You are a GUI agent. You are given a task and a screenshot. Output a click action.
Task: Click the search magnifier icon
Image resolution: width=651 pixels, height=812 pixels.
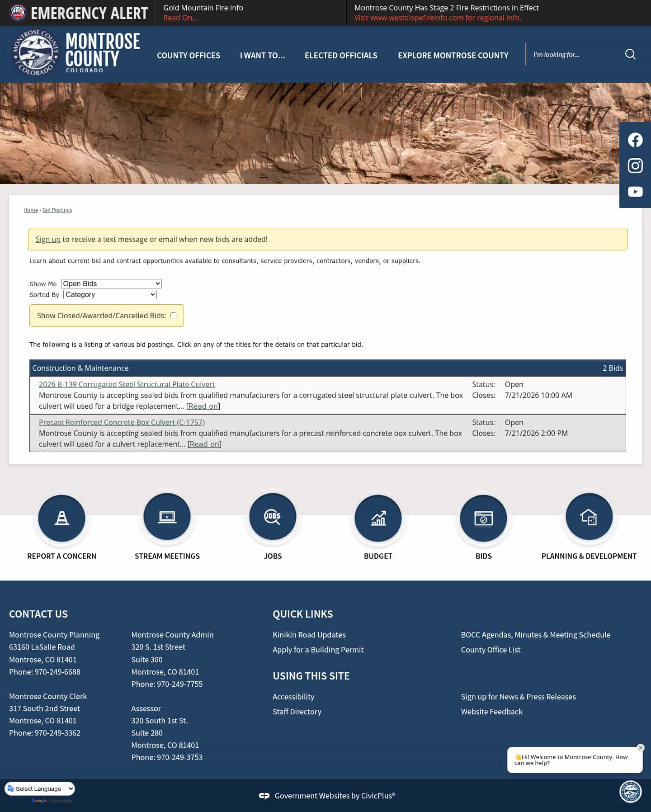[x=630, y=54]
